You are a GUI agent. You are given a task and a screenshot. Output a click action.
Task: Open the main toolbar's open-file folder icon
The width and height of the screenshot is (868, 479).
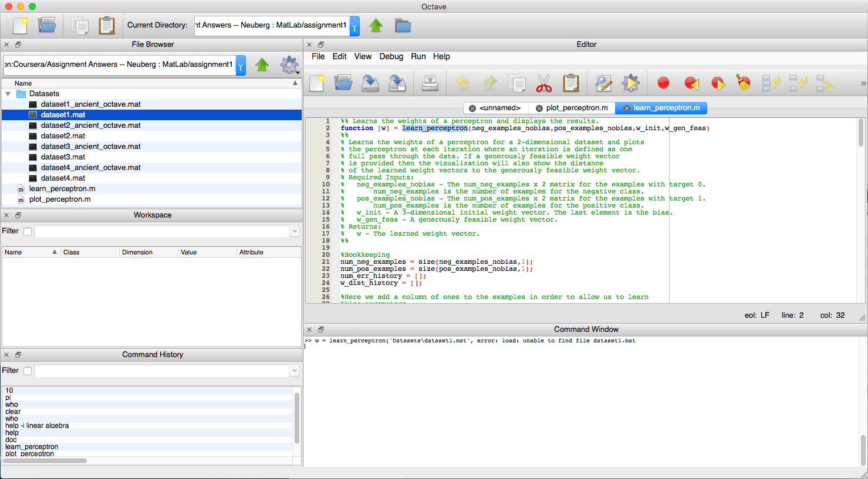pos(47,25)
